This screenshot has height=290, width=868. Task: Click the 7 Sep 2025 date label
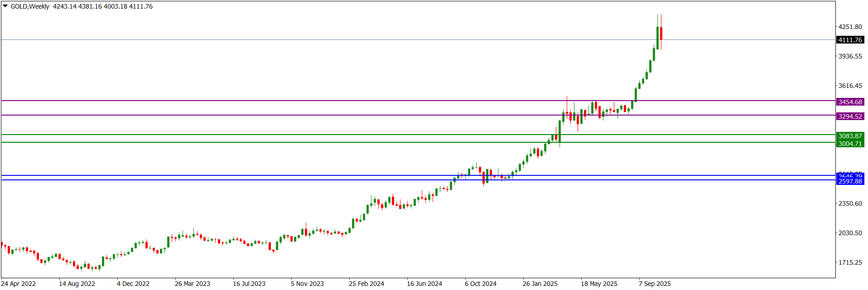tap(655, 284)
